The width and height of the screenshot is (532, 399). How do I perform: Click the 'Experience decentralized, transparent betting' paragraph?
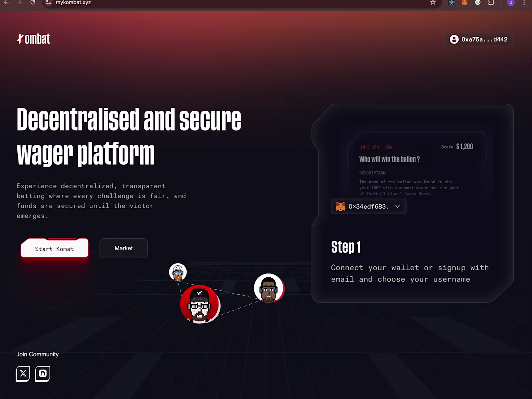coord(101,201)
